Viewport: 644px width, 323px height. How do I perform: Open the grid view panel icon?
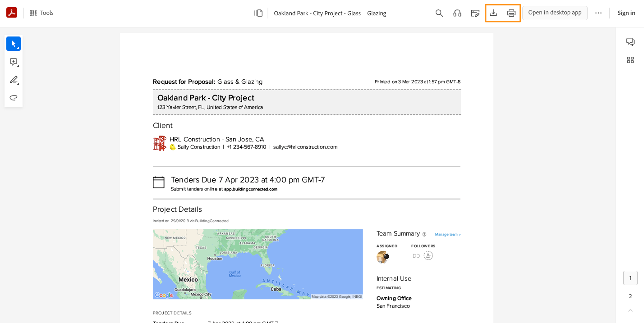[630, 60]
